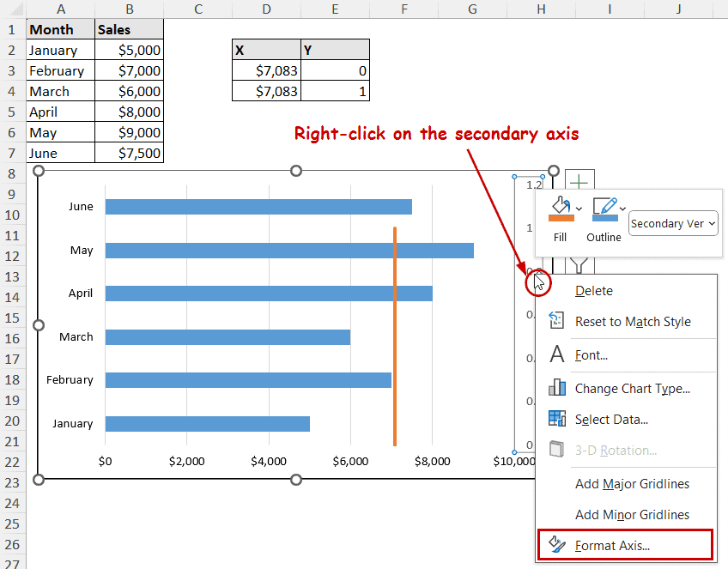Click the June bar in the chart
728x569 pixels.
pos(258,207)
